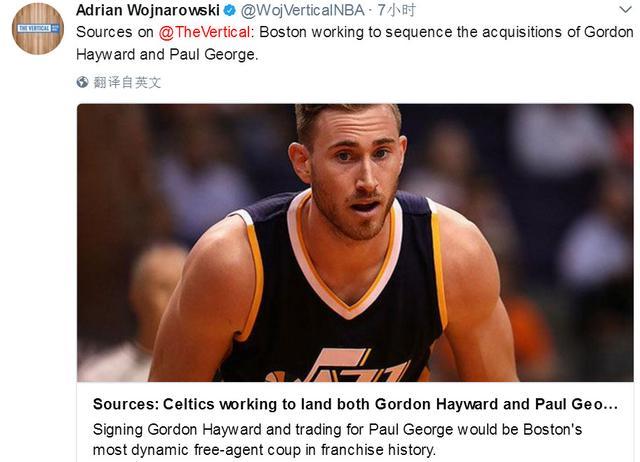The image size is (640, 462).
Task: Click the 7小时 tweet timestamp
Action: coord(396,10)
